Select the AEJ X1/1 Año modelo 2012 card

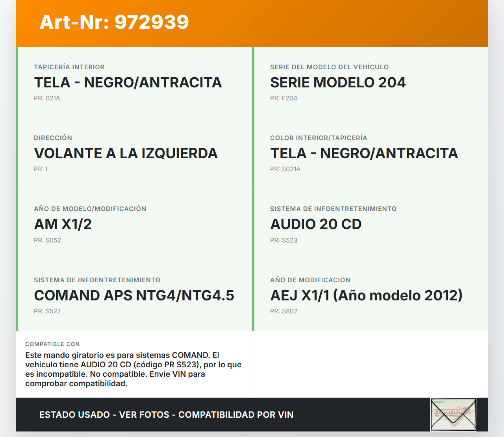[x=370, y=296]
